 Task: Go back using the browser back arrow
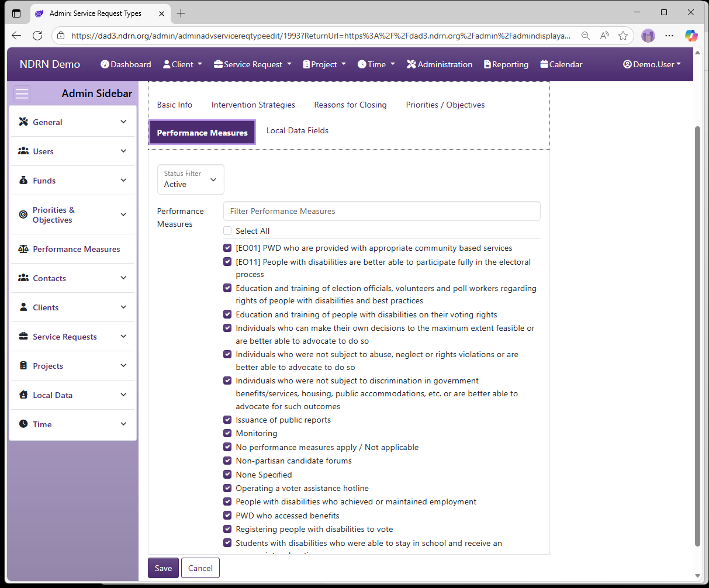tap(16, 36)
